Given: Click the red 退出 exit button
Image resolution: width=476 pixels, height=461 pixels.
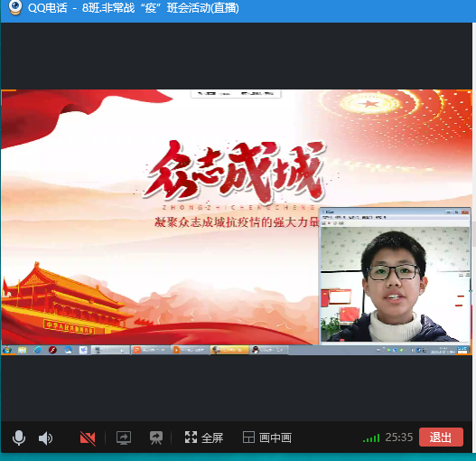Looking at the screenshot, I should (x=441, y=437).
